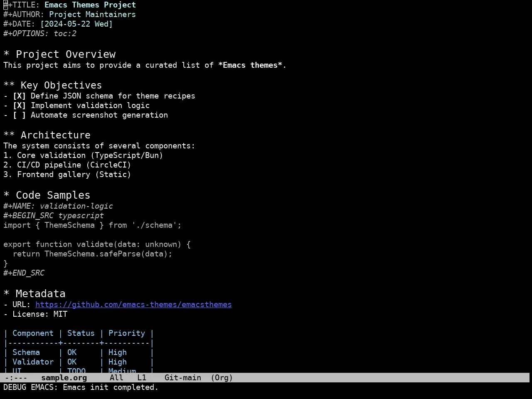
Task: Toggle the 'Implement validation logic' checkbox
Action: [19, 106]
